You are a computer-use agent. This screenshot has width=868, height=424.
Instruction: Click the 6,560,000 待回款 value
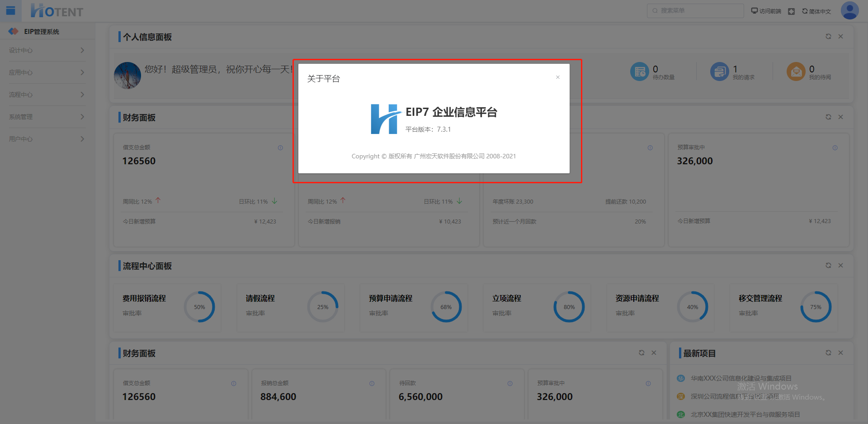[420, 397]
